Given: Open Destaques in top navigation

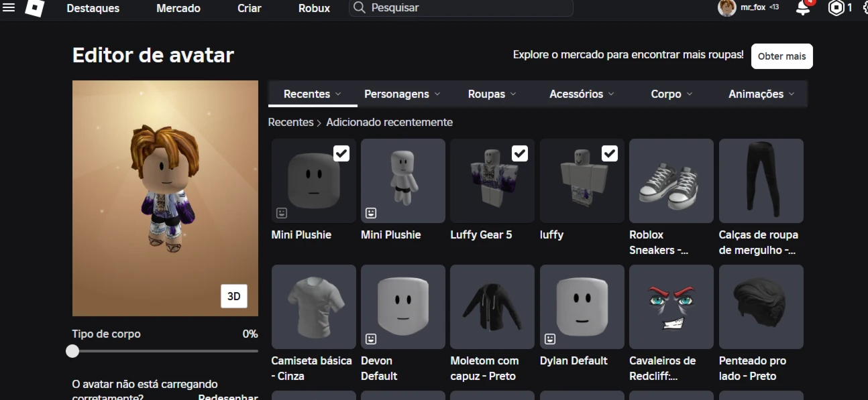Looking at the screenshot, I should (x=93, y=8).
